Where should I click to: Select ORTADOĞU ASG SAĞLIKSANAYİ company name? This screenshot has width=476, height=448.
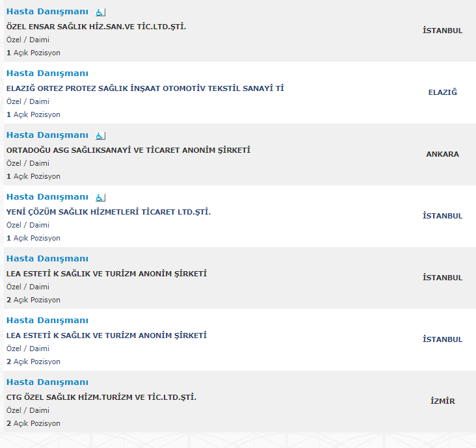pos(128,150)
